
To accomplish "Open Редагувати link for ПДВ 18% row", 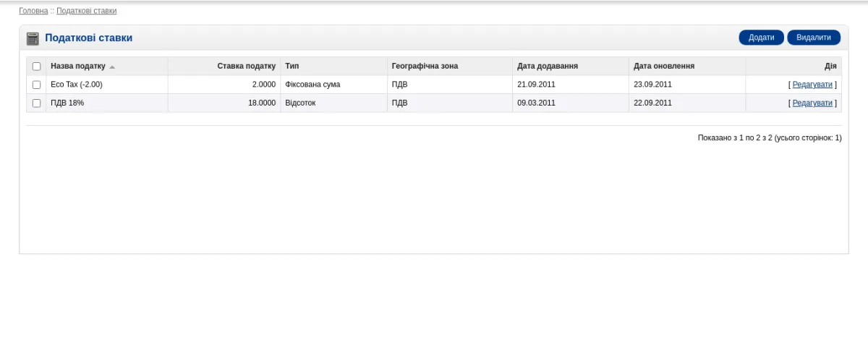I will tap(812, 103).
